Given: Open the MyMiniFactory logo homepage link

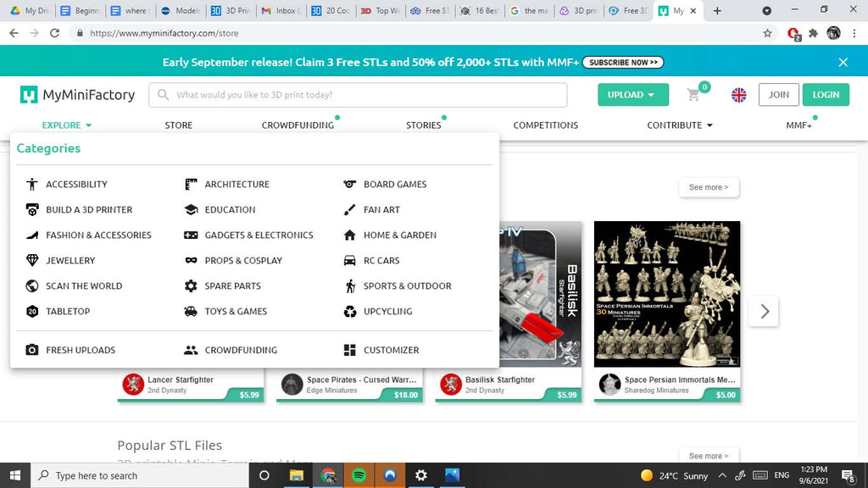Looking at the screenshot, I should pos(77,95).
